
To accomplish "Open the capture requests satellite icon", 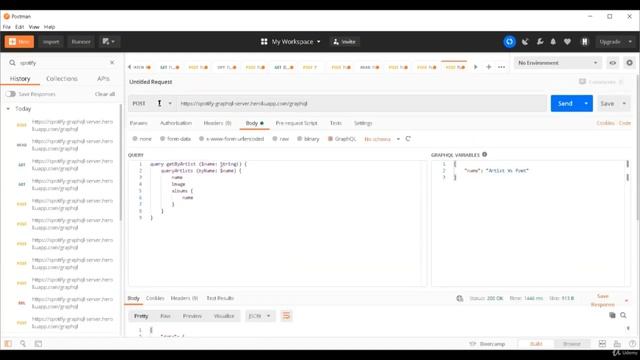I will (525, 42).
